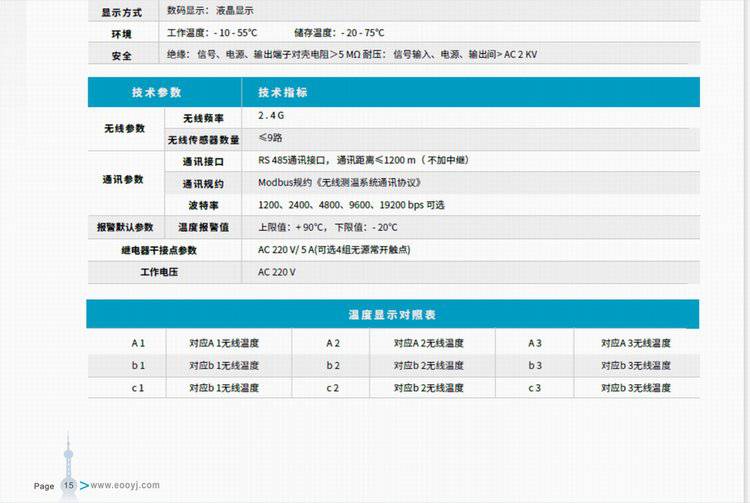
Task: Click the c 1 cell
Action: (x=138, y=388)
